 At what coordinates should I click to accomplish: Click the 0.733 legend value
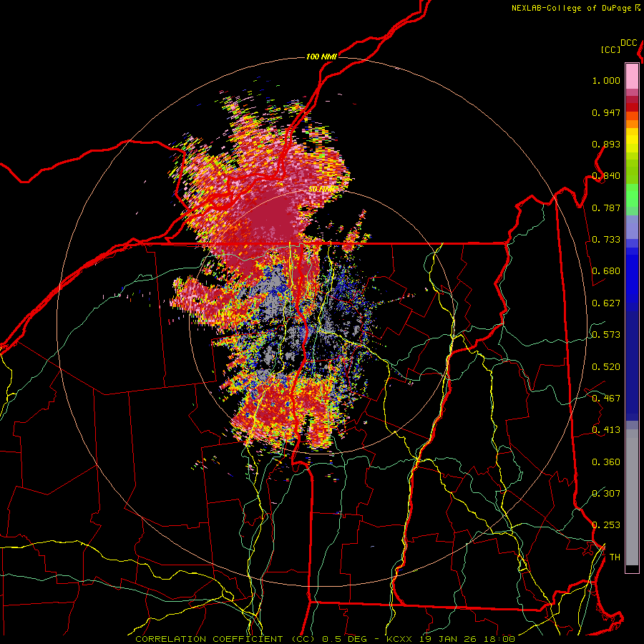point(606,240)
